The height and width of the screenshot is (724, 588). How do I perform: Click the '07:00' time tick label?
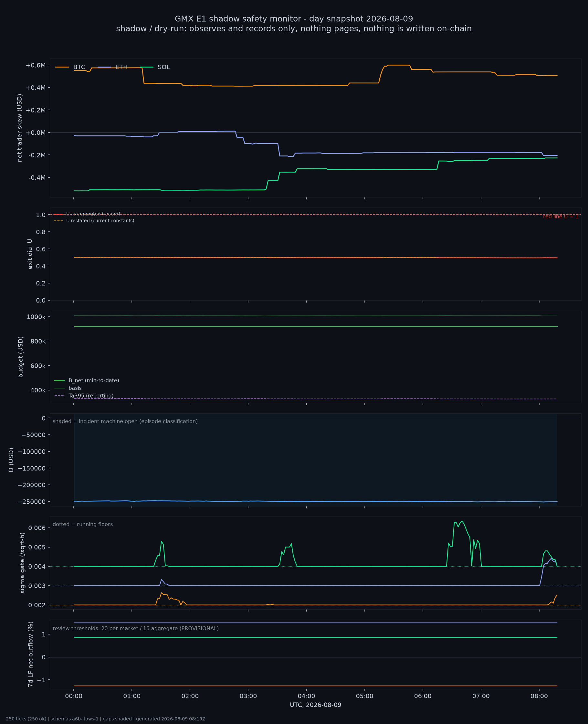point(481,696)
